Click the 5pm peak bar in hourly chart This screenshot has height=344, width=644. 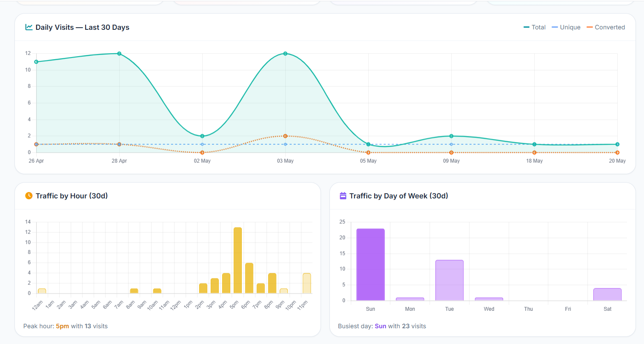click(x=238, y=261)
